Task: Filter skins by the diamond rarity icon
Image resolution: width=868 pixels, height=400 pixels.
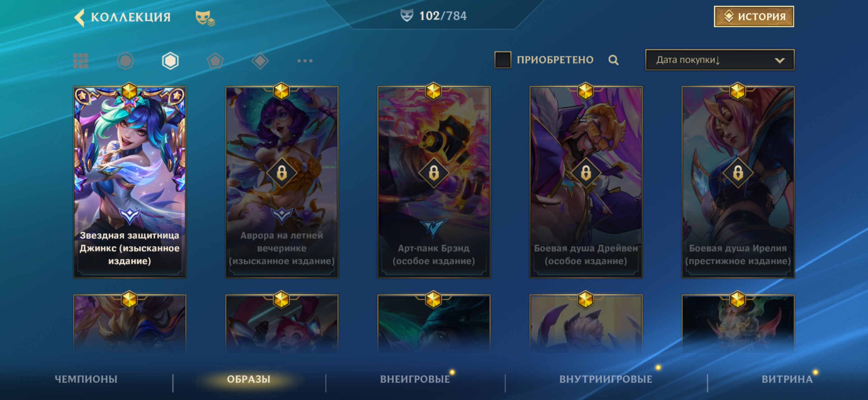Action: click(x=260, y=61)
